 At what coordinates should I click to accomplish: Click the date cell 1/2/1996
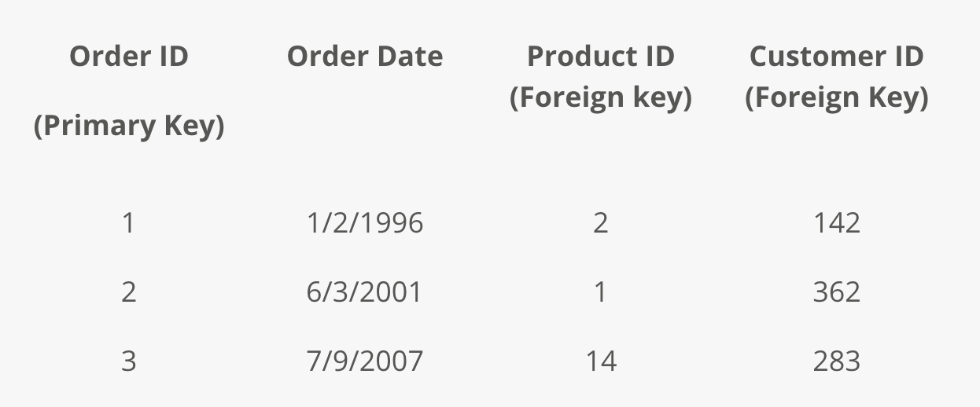(365, 224)
